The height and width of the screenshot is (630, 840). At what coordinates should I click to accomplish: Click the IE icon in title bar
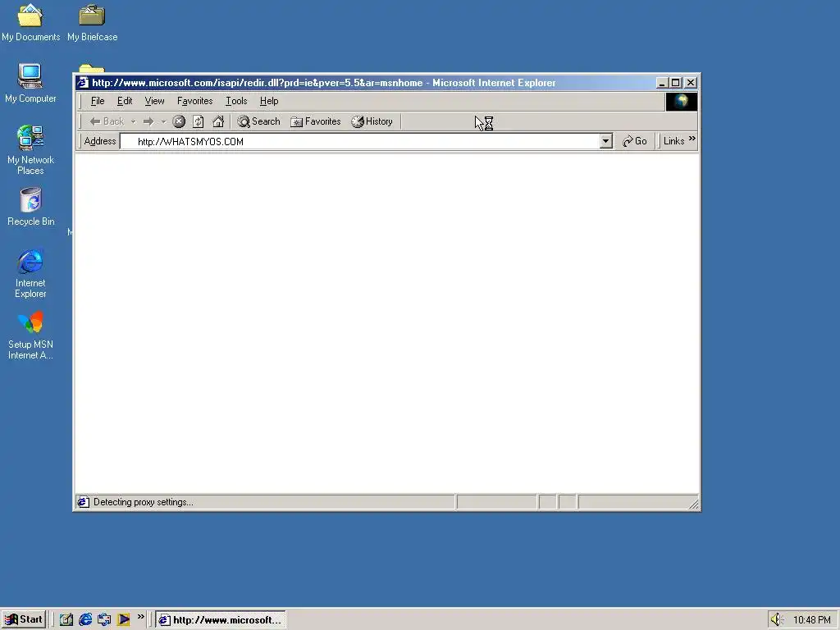tap(83, 83)
